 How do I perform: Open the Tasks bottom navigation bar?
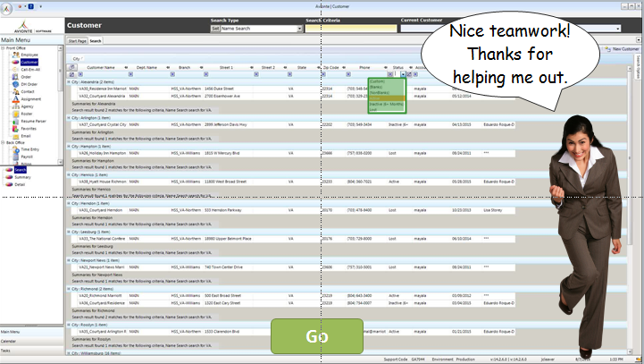click(x=32, y=351)
